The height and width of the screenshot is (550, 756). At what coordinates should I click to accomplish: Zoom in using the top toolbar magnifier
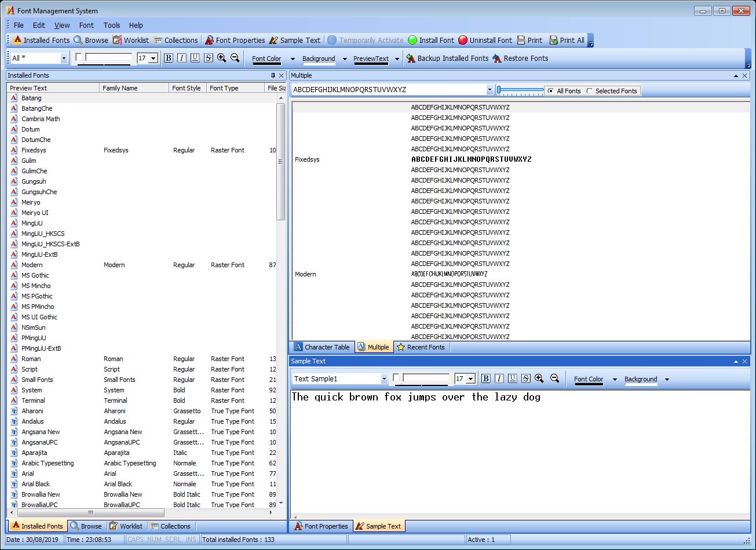pyautogui.click(x=221, y=57)
